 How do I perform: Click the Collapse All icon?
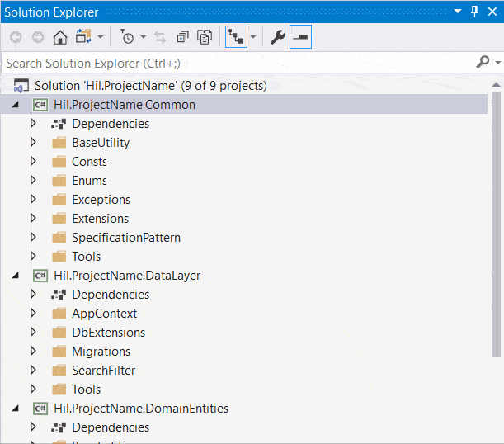point(182,37)
